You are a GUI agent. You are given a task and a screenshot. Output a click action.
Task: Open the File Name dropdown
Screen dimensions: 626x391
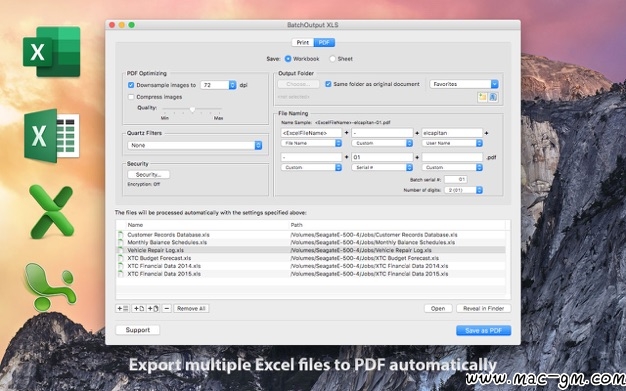(x=311, y=143)
